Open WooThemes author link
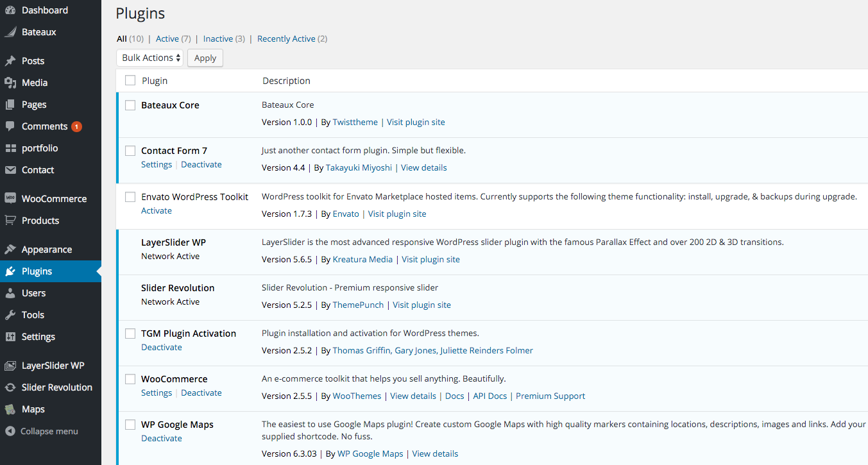Viewport: 868px width, 465px height. (357, 396)
